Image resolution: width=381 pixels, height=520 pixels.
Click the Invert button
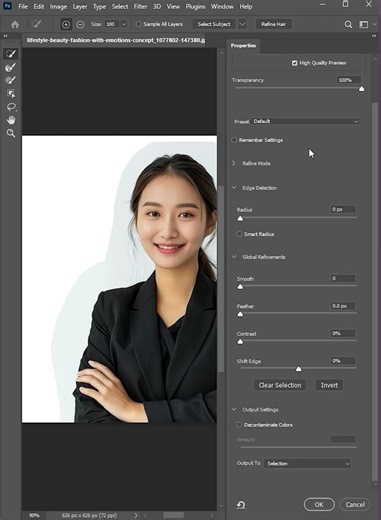(x=329, y=385)
